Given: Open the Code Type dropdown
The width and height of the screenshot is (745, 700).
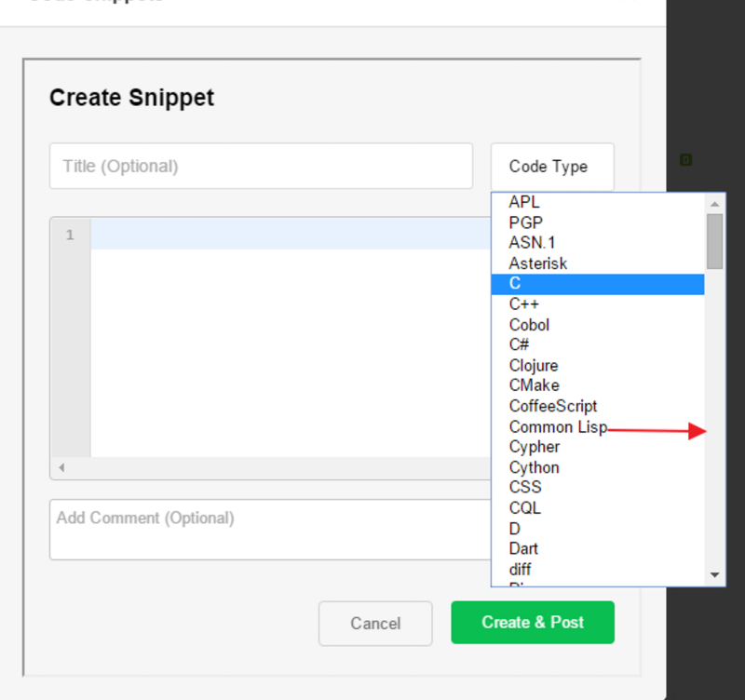Looking at the screenshot, I should click(551, 167).
